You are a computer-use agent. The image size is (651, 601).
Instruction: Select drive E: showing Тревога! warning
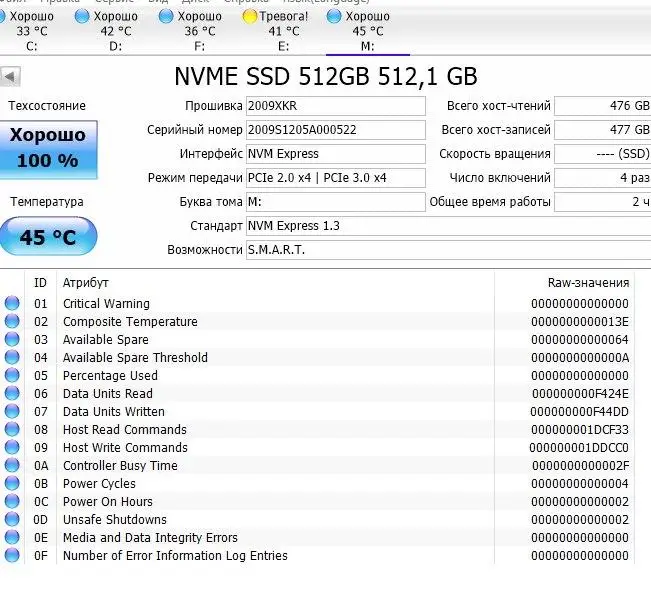pos(284,31)
